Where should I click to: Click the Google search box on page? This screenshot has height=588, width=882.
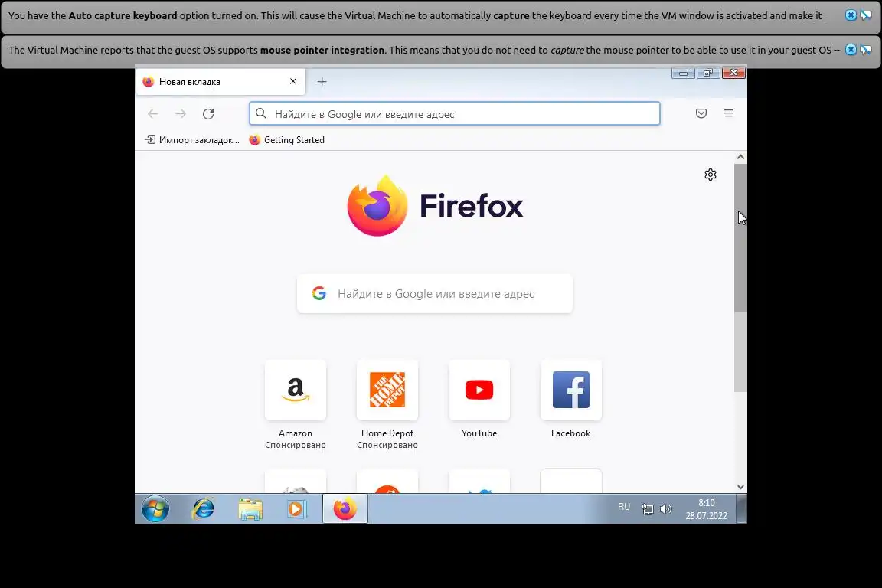click(435, 294)
